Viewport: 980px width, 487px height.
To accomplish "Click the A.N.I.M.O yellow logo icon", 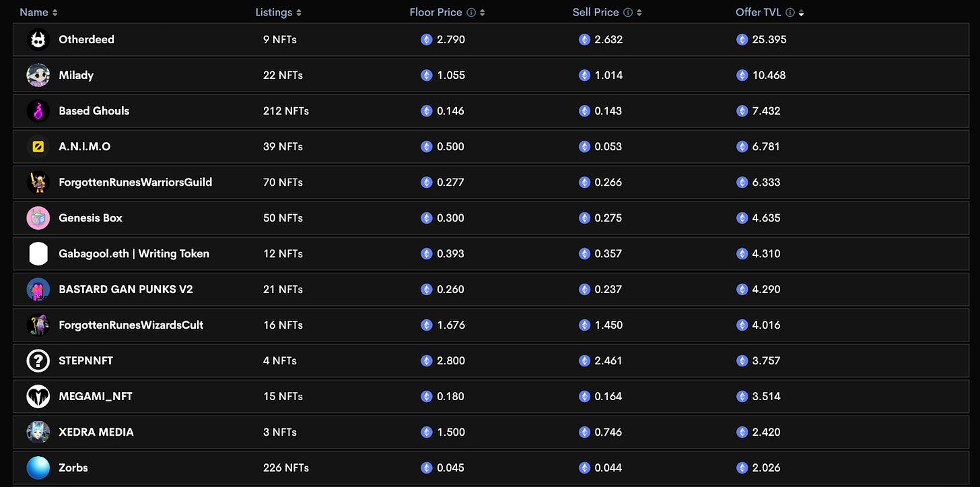I will click(38, 147).
